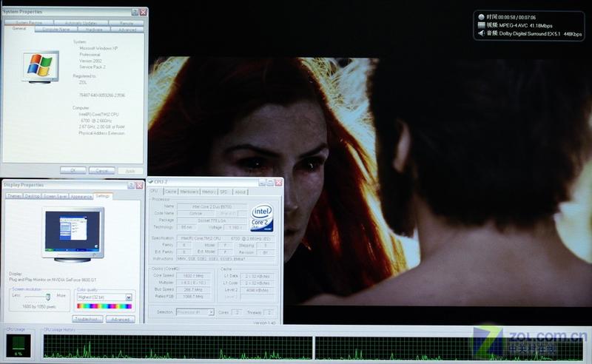This screenshot has width=592, height=364.
Task: Open the Appearance tab in Display Properties
Action: point(81,196)
